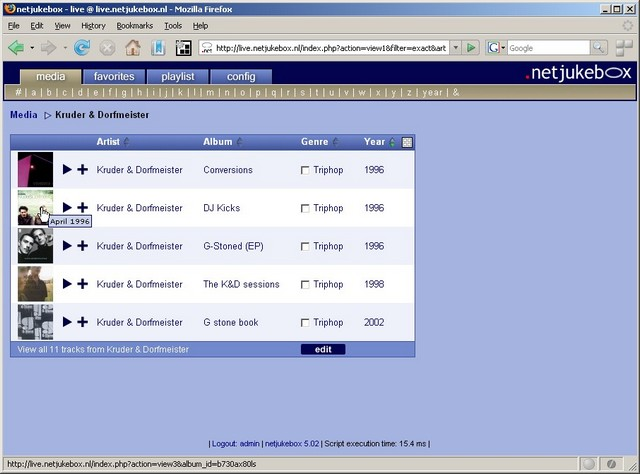Click the G stone book album cover
640x474 pixels.
click(x=36, y=322)
